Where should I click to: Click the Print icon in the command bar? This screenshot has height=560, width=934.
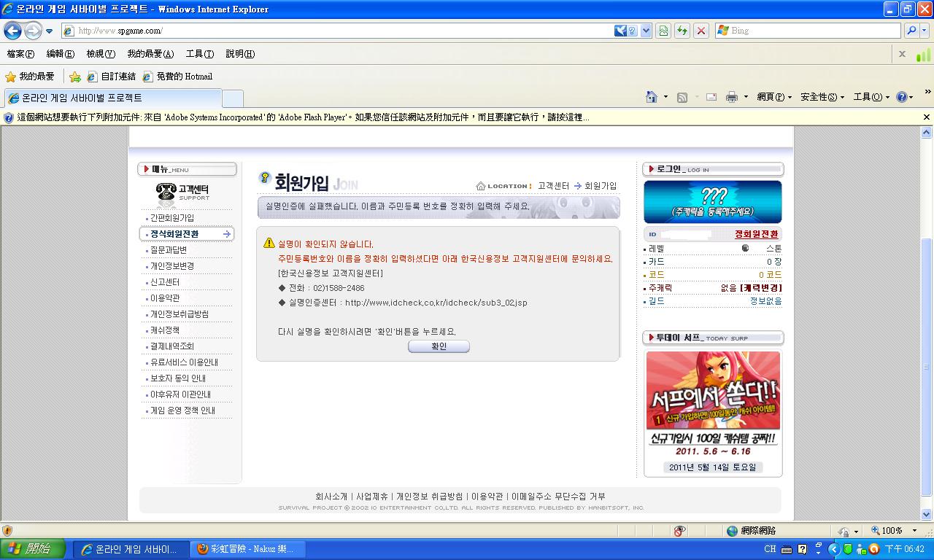(732, 97)
